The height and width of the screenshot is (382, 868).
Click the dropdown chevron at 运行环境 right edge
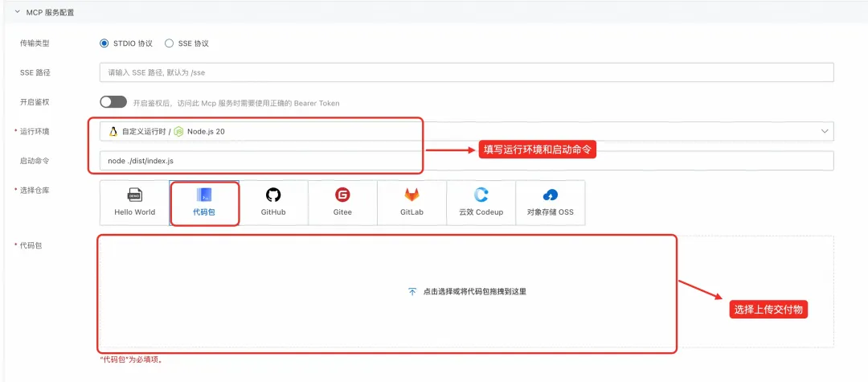[824, 131]
